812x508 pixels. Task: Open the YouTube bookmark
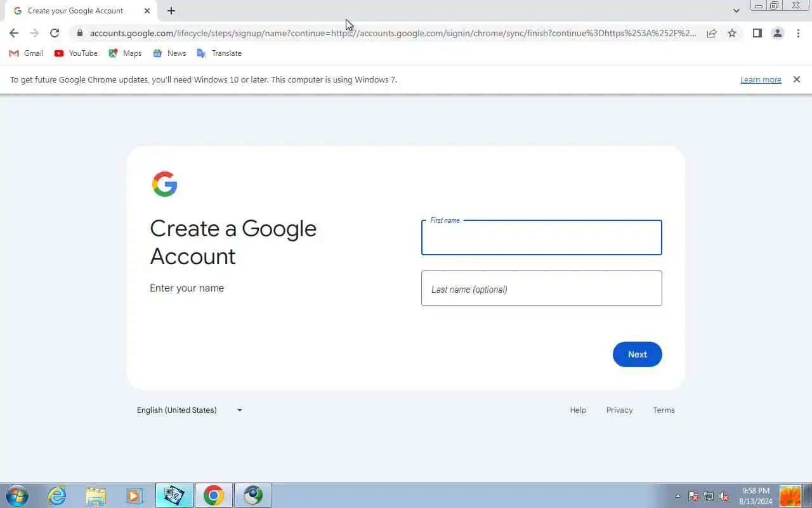coord(76,53)
